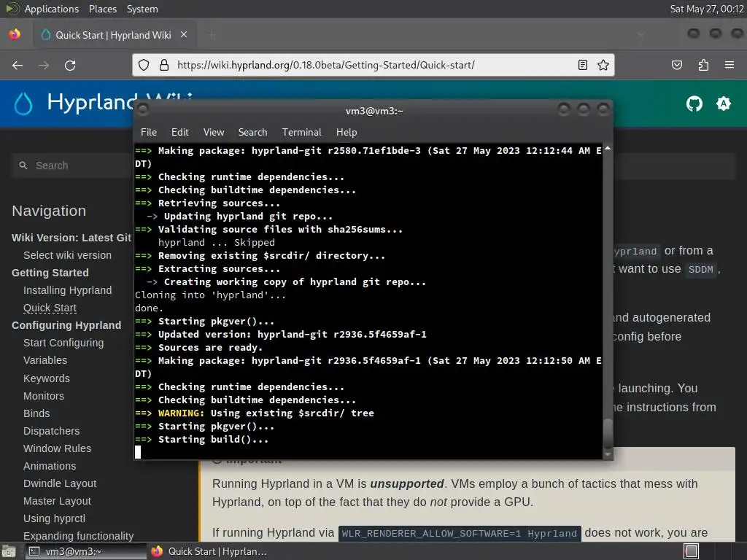747x560 pixels.
Task: Open a new Firefox tab
Action: pos(212,35)
